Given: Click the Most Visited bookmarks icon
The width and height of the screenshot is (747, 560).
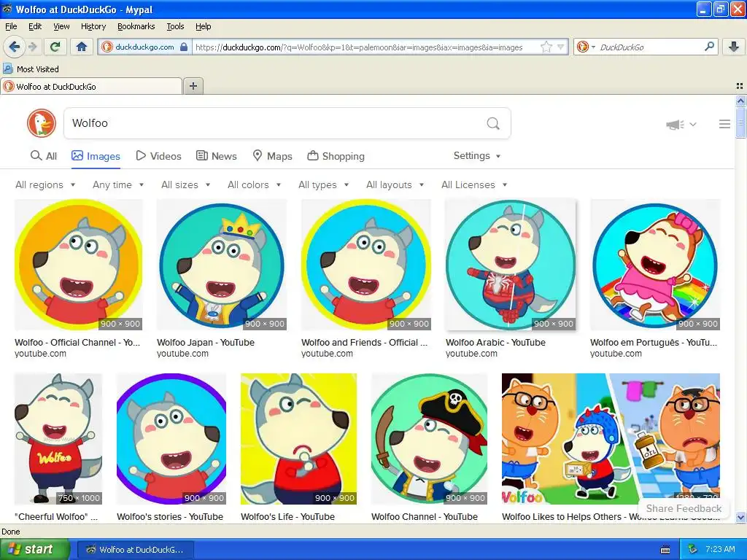Looking at the screenshot, I should [7, 69].
